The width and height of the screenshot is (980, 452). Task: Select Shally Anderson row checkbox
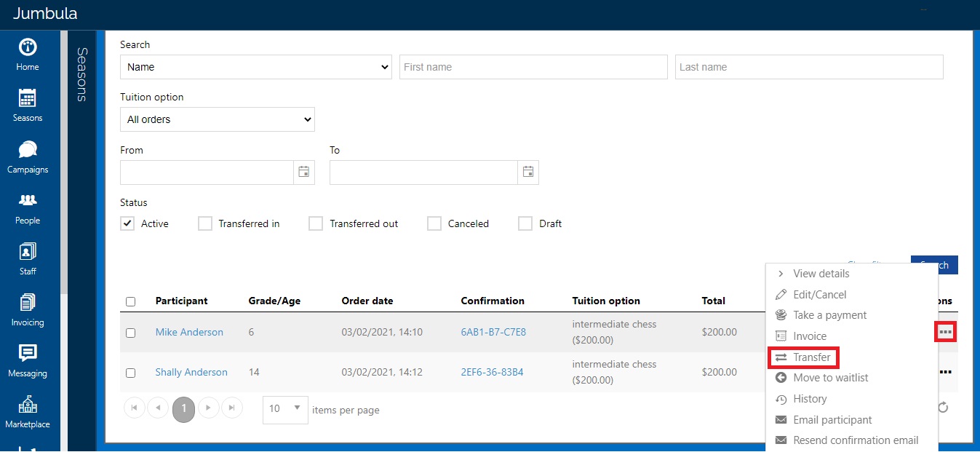tap(131, 373)
